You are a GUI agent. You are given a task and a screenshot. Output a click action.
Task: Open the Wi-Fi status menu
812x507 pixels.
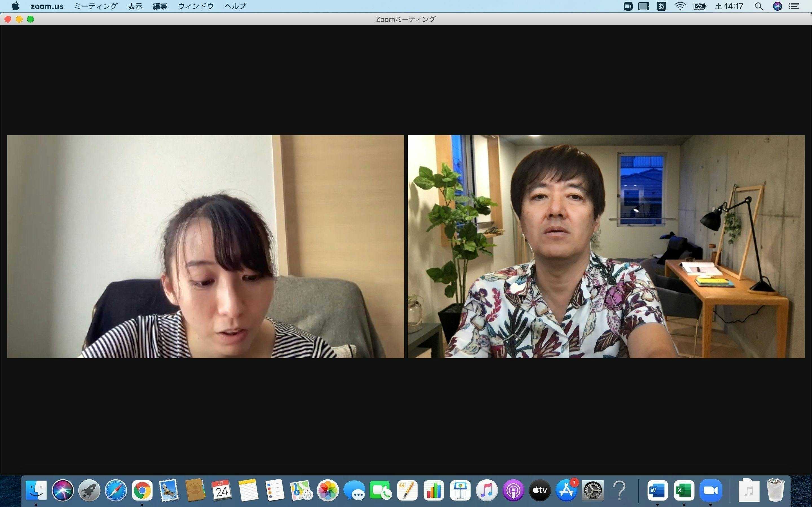coord(680,6)
